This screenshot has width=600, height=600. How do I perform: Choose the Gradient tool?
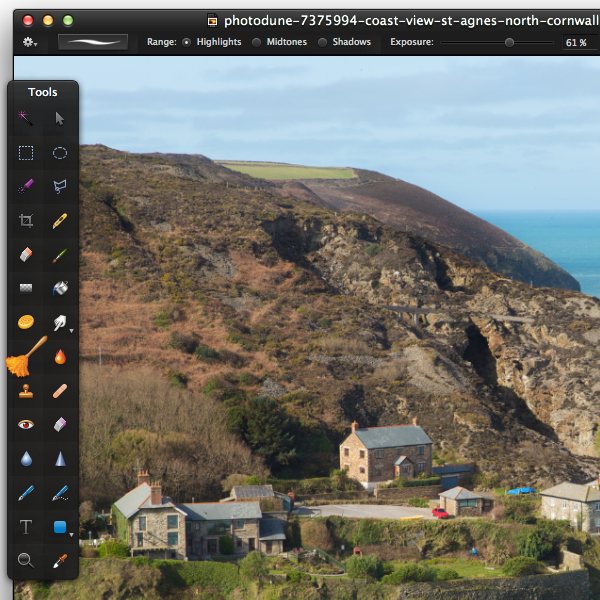tap(26, 288)
